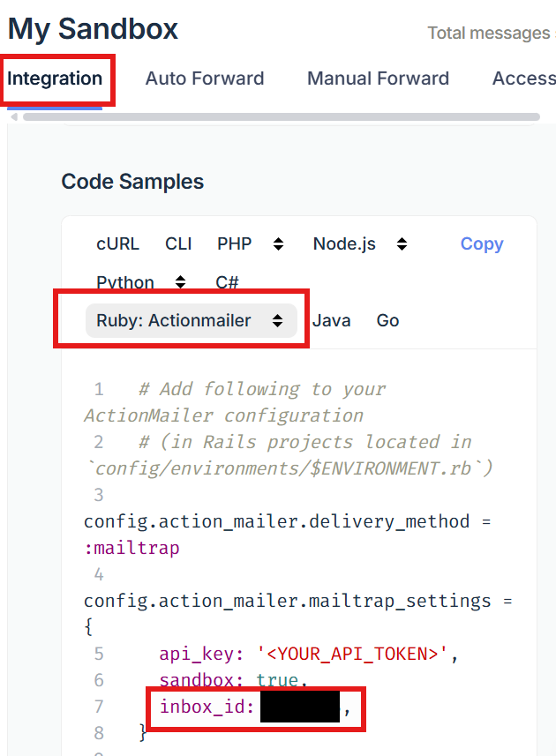
Task: Go to the Manual Forward tab
Action: [378, 79]
